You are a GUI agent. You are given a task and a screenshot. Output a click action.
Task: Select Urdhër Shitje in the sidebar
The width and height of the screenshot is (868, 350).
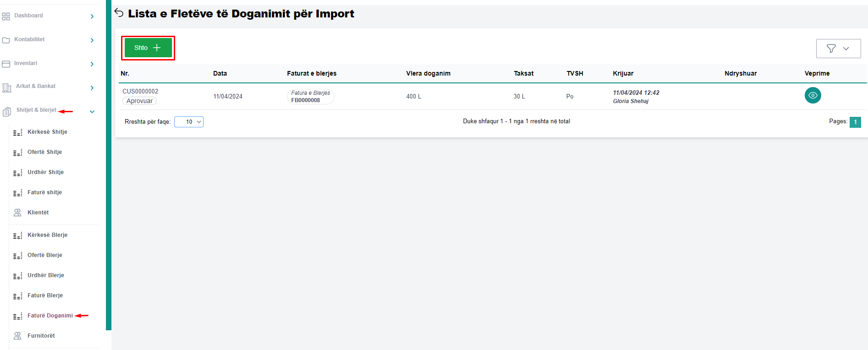click(45, 172)
